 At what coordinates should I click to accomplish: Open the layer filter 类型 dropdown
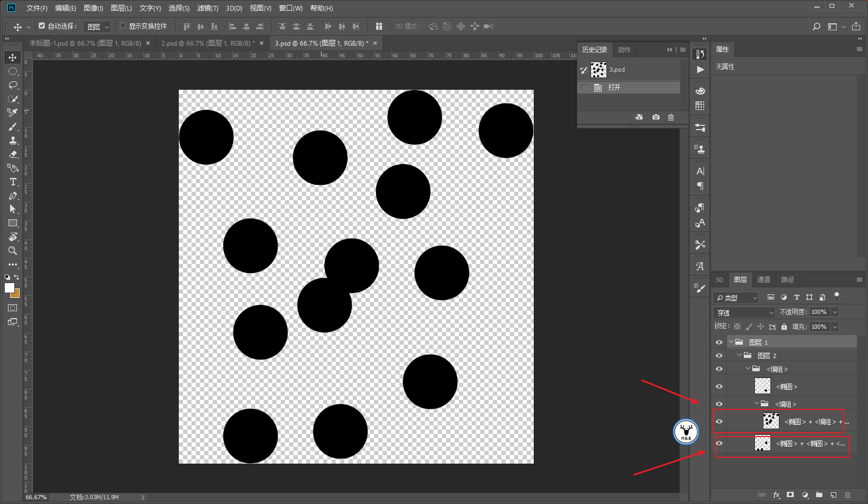736,297
